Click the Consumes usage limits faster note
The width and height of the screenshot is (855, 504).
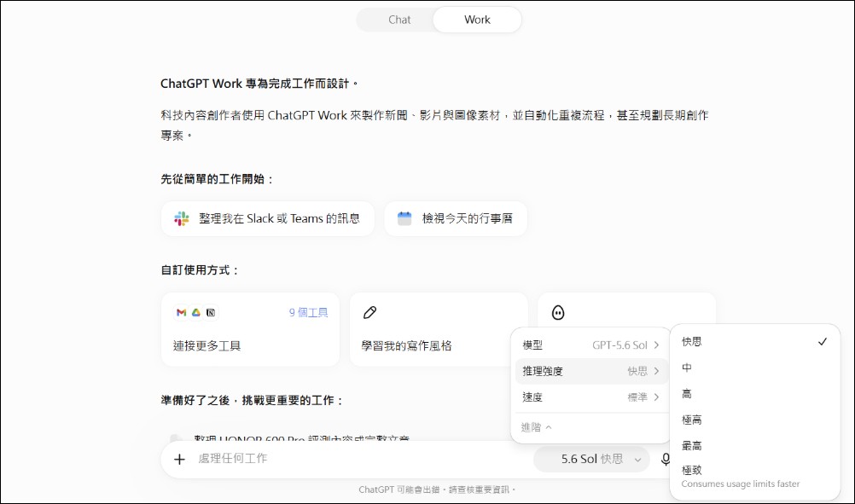[740, 484]
